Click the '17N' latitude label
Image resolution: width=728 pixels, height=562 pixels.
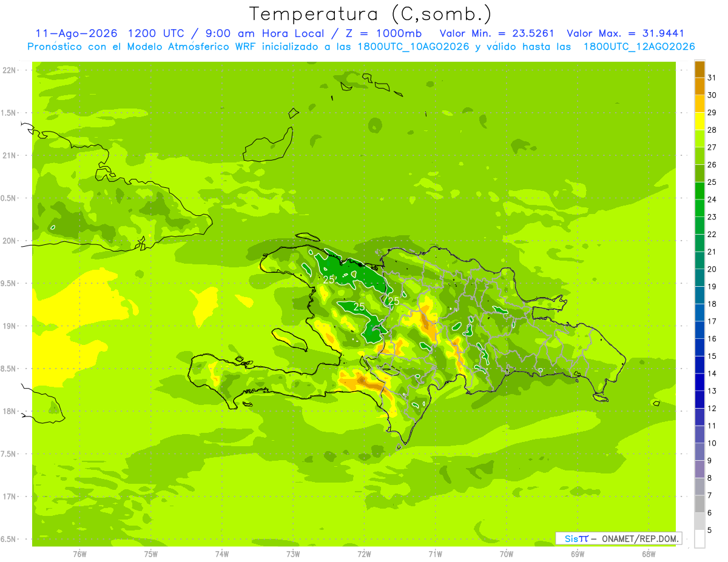(x=9, y=497)
